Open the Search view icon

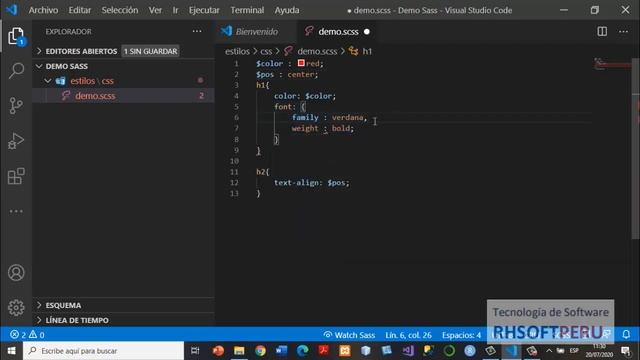pos(16,71)
